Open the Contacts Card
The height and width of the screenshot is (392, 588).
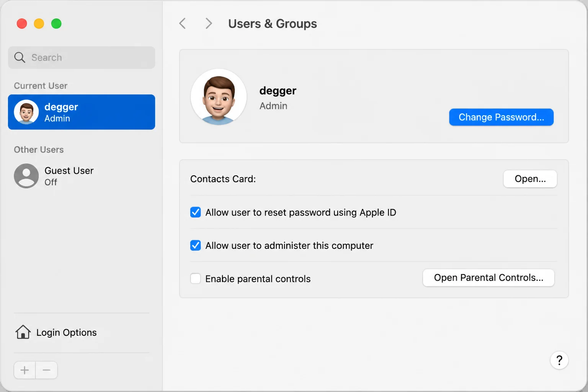click(x=530, y=179)
